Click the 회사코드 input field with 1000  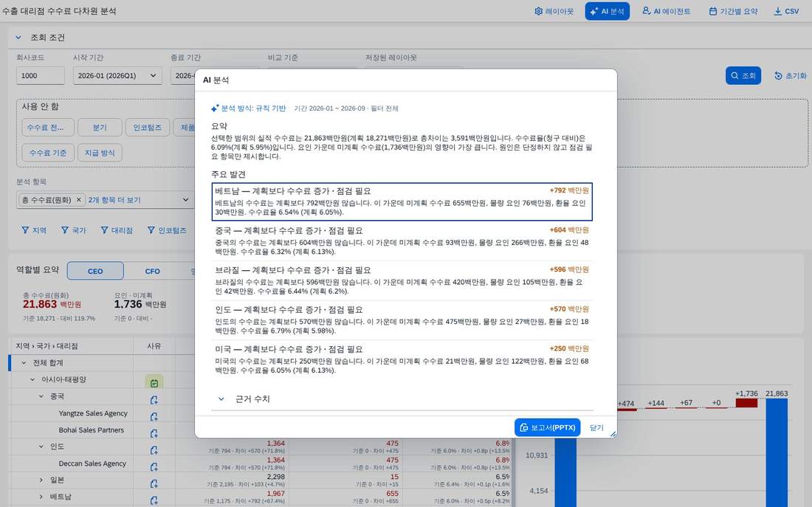[41, 75]
